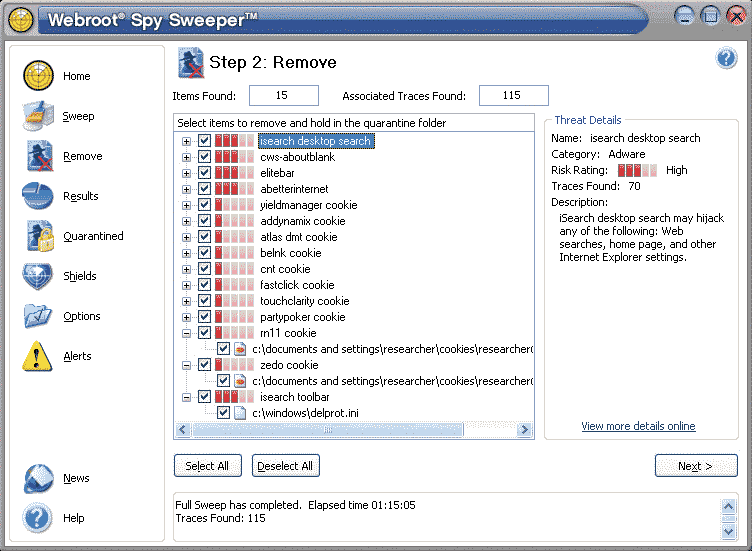Open Shields section label
Image resolution: width=752 pixels, height=551 pixels.
[80, 276]
